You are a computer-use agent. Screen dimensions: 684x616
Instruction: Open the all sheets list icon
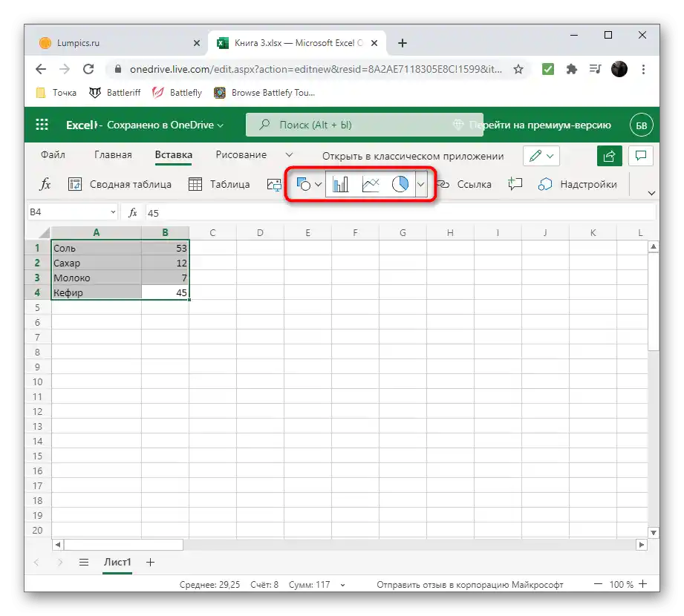(84, 563)
